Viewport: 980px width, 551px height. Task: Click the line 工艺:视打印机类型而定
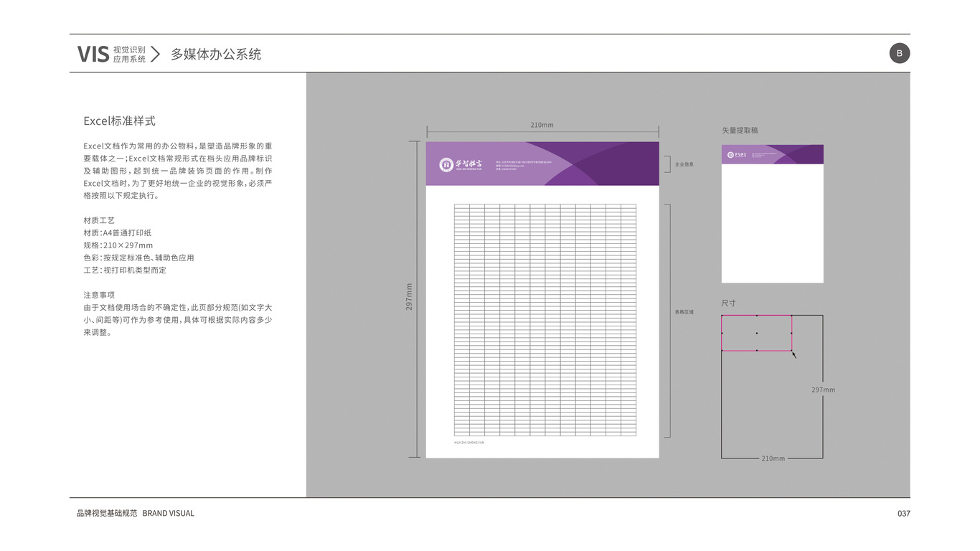click(125, 270)
